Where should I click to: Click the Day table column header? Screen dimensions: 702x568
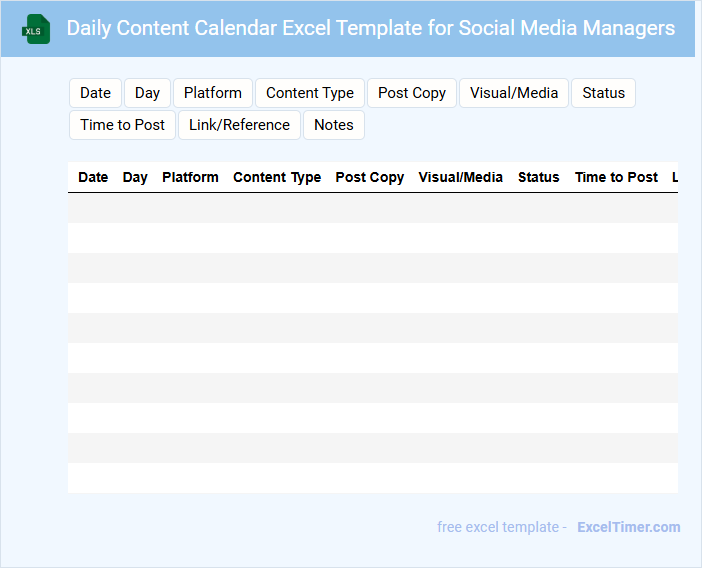[x=135, y=177]
